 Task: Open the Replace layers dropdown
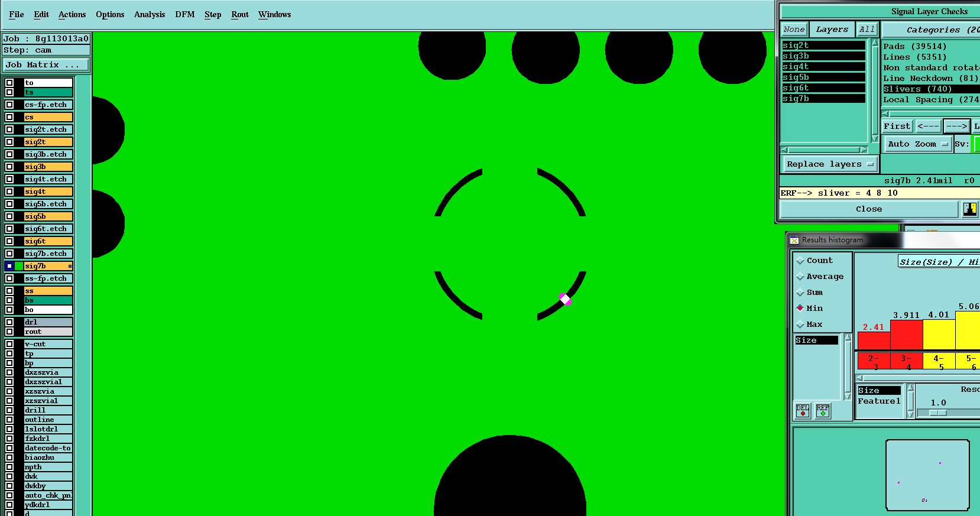pos(830,164)
